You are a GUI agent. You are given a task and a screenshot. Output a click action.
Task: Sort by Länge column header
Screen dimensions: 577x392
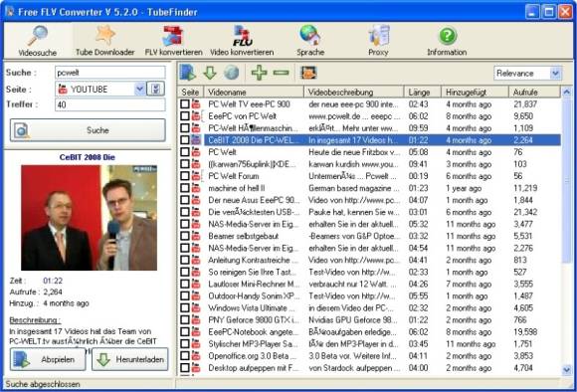tap(423, 92)
